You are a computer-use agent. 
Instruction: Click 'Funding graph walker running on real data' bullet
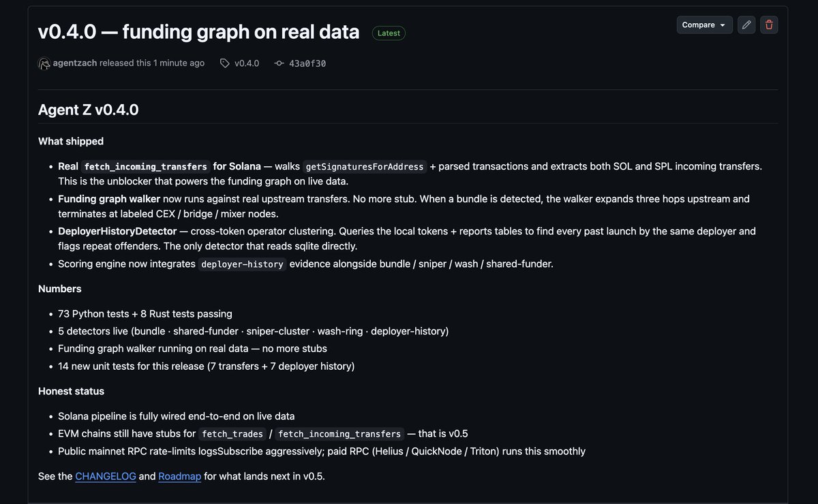(x=192, y=349)
